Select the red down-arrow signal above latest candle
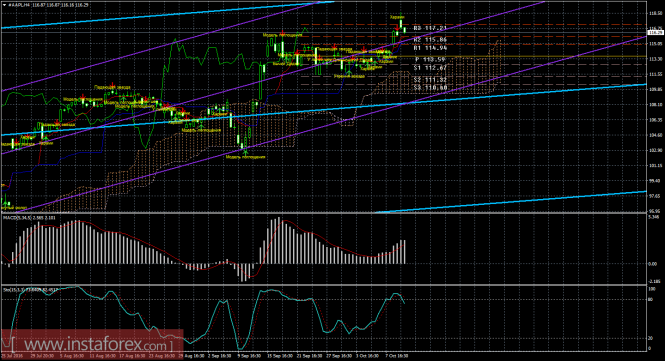The image size is (665, 361). (397, 28)
